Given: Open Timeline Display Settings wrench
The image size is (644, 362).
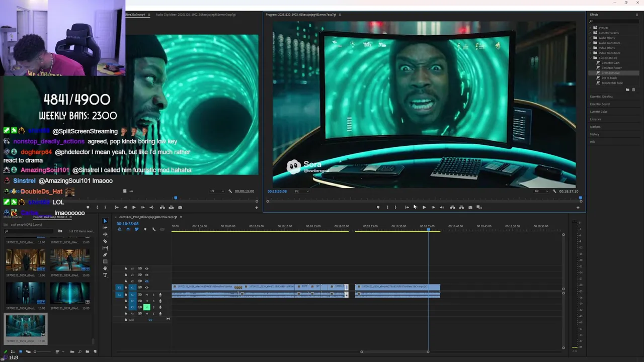Looking at the screenshot, I should [x=153, y=229].
